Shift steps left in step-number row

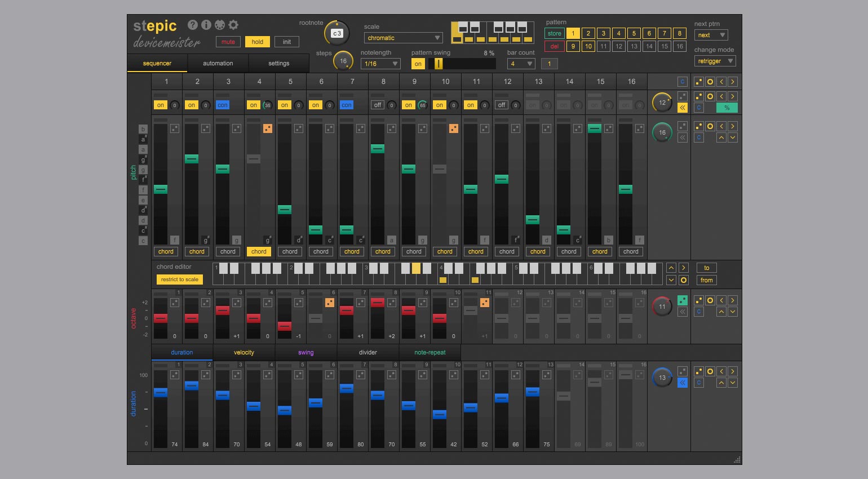[x=721, y=82]
